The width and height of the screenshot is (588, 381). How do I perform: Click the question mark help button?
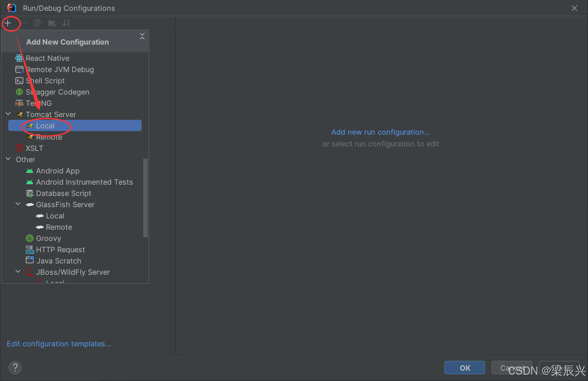coord(15,367)
